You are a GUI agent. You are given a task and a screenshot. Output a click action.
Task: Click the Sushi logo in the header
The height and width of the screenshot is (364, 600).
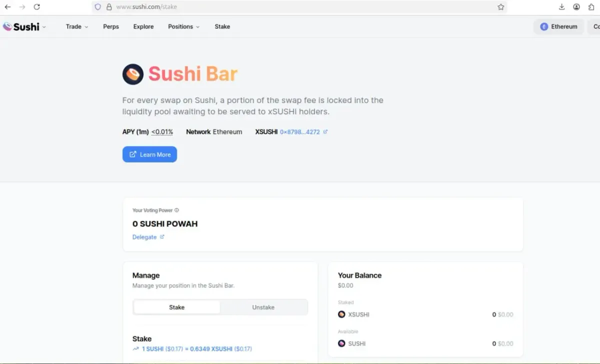coord(21,26)
